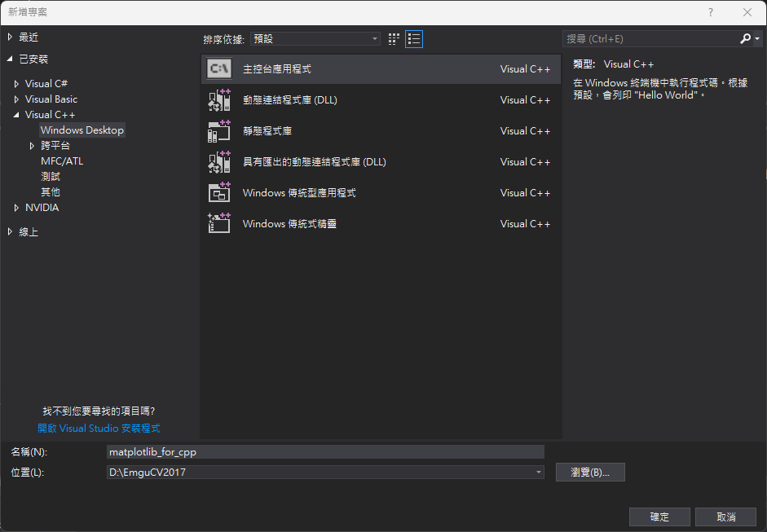
Task: Collapse the Visual C++ node
Action: click(x=16, y=115)
